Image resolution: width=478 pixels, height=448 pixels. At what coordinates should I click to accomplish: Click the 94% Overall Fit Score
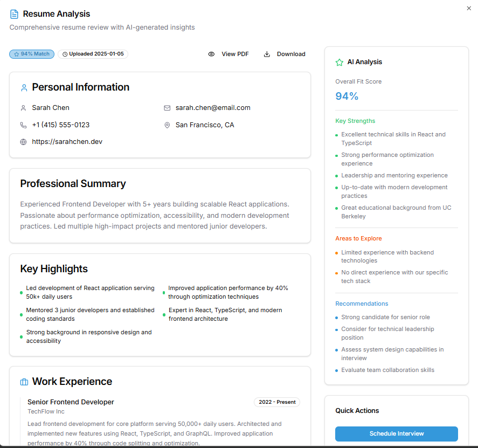pyautogui.click(x=347, y=97)
